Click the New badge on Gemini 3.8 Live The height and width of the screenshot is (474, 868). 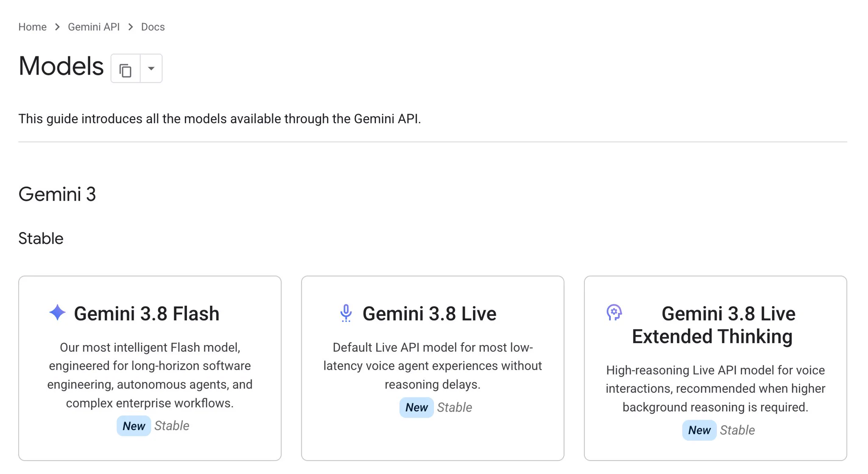tap(417, 407)
